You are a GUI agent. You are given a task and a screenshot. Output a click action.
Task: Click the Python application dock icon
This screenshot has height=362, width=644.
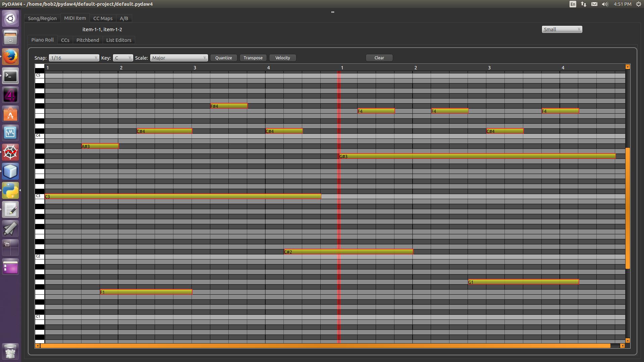10,190
